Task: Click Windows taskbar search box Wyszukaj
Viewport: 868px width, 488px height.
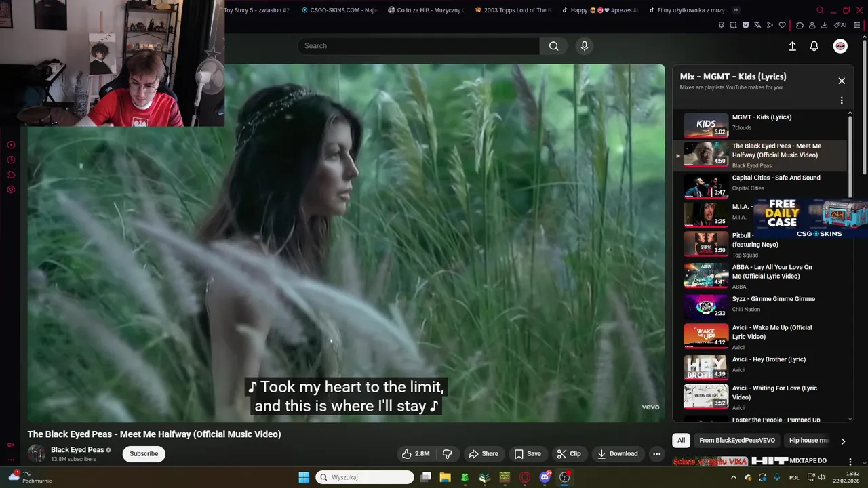Action: (365, 477)
